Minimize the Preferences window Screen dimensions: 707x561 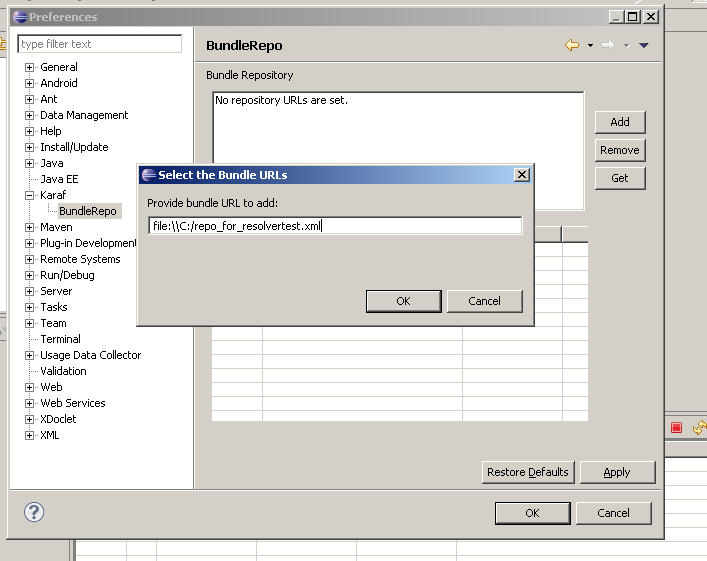click(x=616, y=17)
